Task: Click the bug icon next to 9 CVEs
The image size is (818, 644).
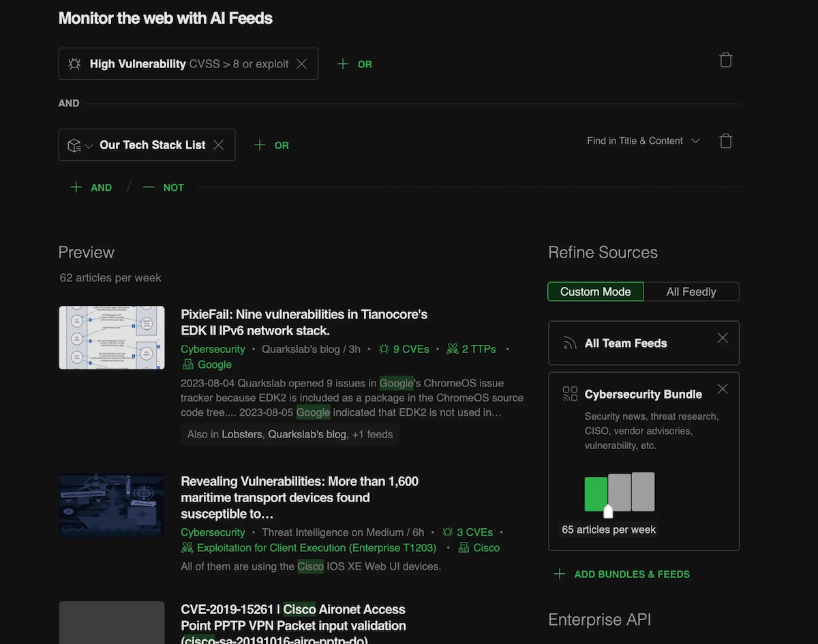Action: [385, 349]
